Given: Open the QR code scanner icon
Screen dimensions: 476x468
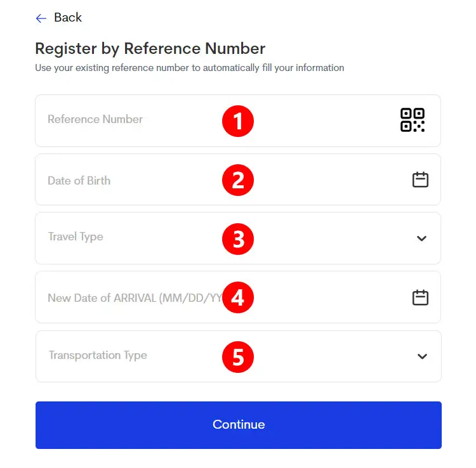Looking at the screenshot, I should pyautogui.click(x=413, y=120).
